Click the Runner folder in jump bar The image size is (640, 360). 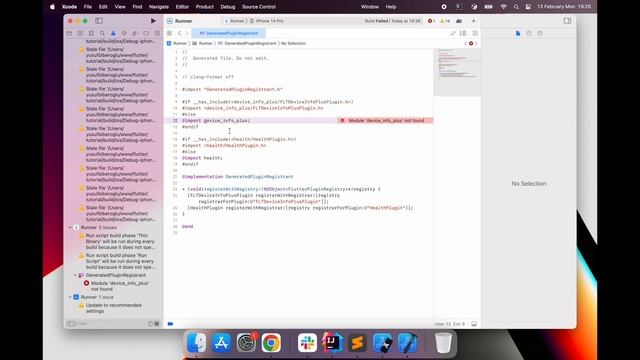tap(202, 43)
